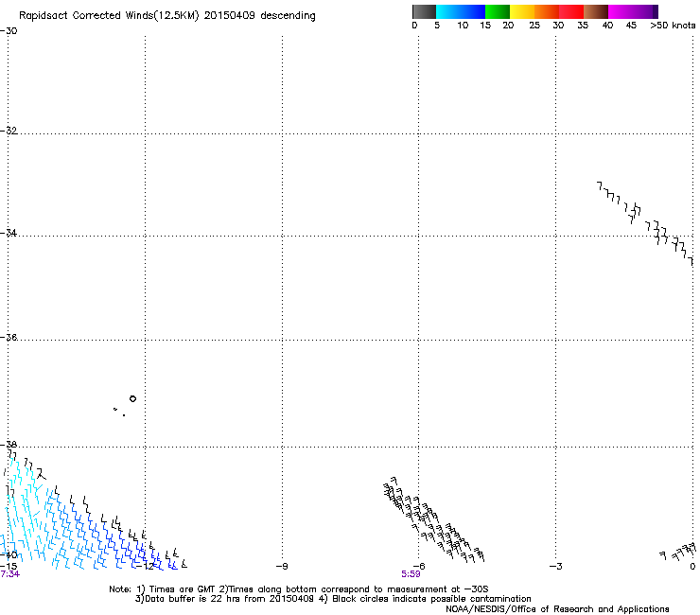Click the '35' color scale label
The height and width of the screenshot is (615, 700).
coord(583,26)
